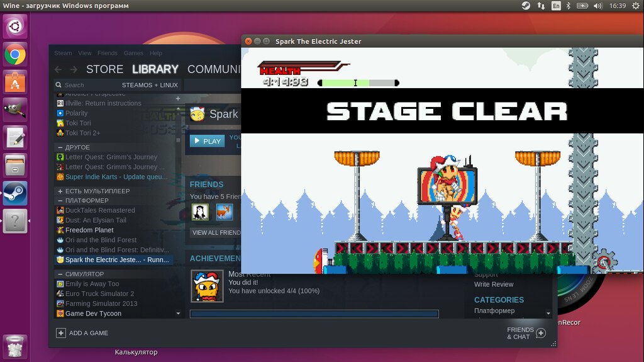Click the categories panel scroll-down arrow

tap(548, 314)
